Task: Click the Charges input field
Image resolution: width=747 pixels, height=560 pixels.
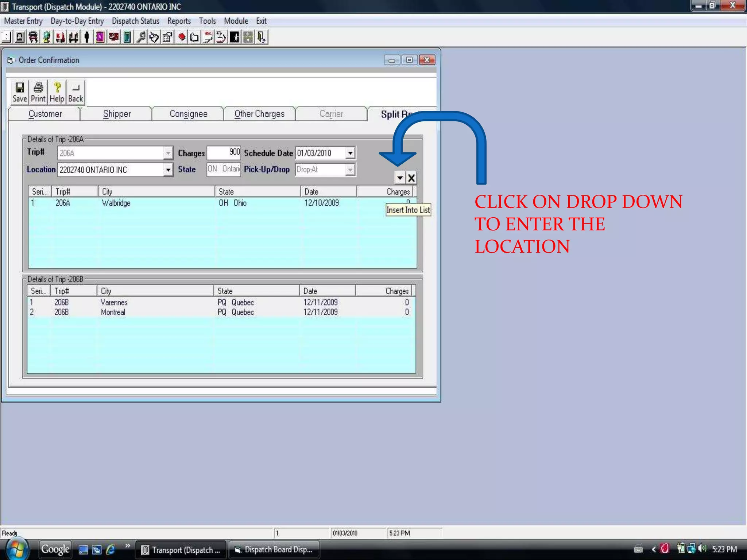Action: coord(224,153)
